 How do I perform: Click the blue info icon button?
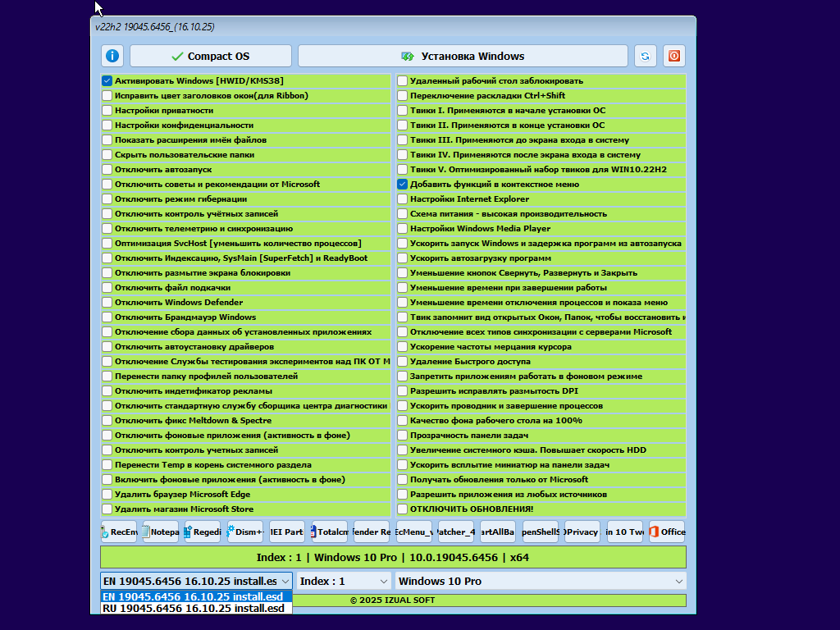click(112, 56)
